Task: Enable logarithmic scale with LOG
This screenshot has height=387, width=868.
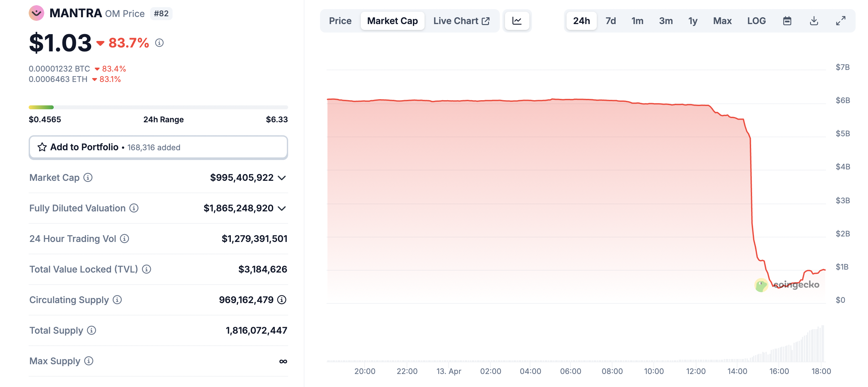Action: [756, 20]
